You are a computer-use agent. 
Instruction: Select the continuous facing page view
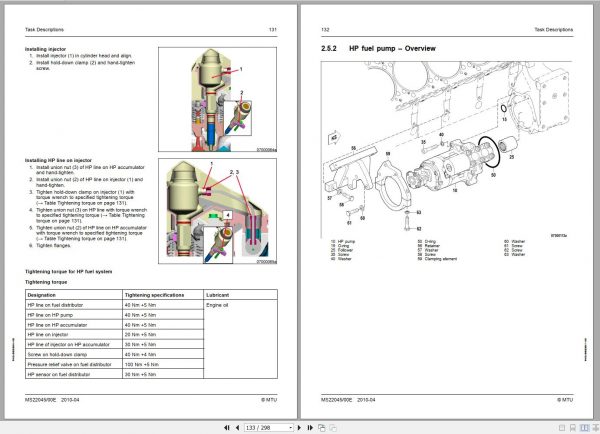tap(595, 427)
